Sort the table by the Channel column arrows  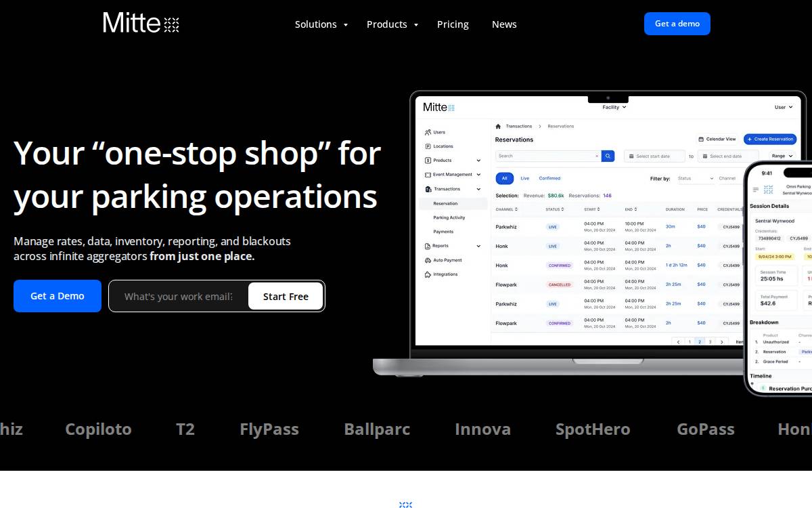pos(516,209)
